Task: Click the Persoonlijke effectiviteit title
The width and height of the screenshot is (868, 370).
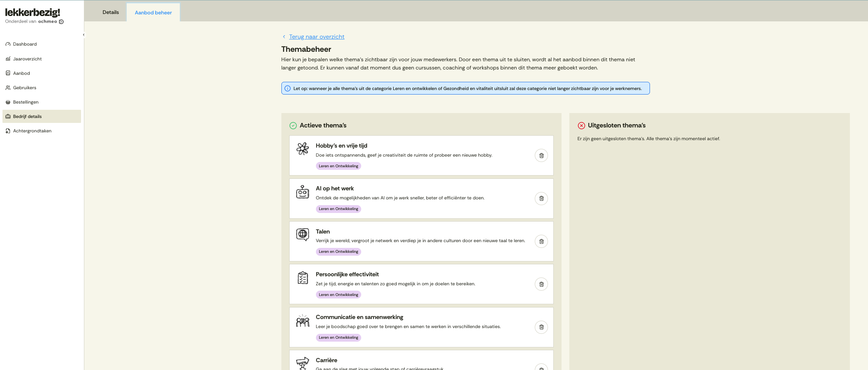Action: point(347,274)
